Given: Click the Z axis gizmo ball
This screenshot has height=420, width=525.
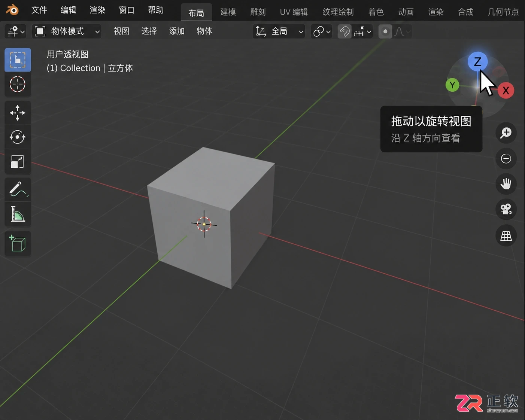Looking at the screenshot, I should point(477,61).
